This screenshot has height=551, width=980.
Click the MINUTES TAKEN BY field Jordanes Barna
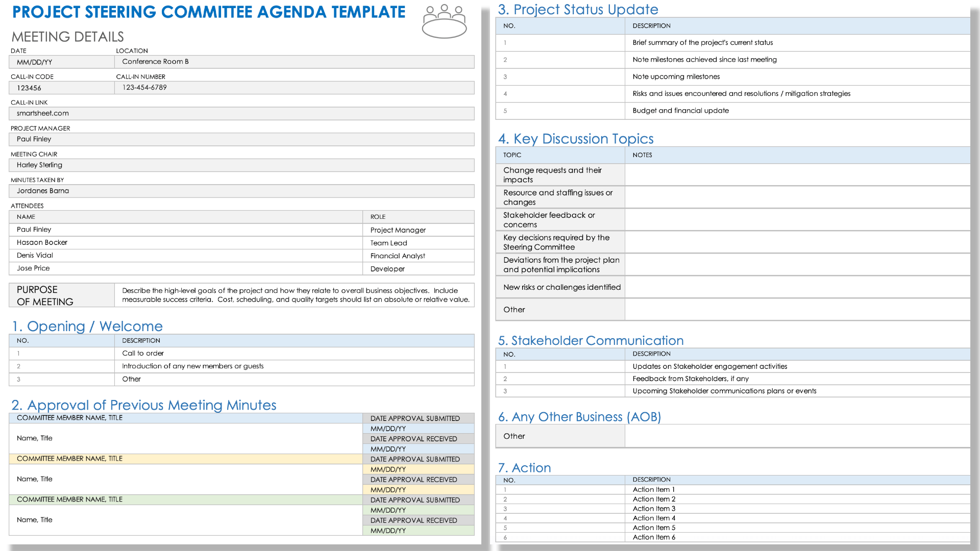point(242,192)
